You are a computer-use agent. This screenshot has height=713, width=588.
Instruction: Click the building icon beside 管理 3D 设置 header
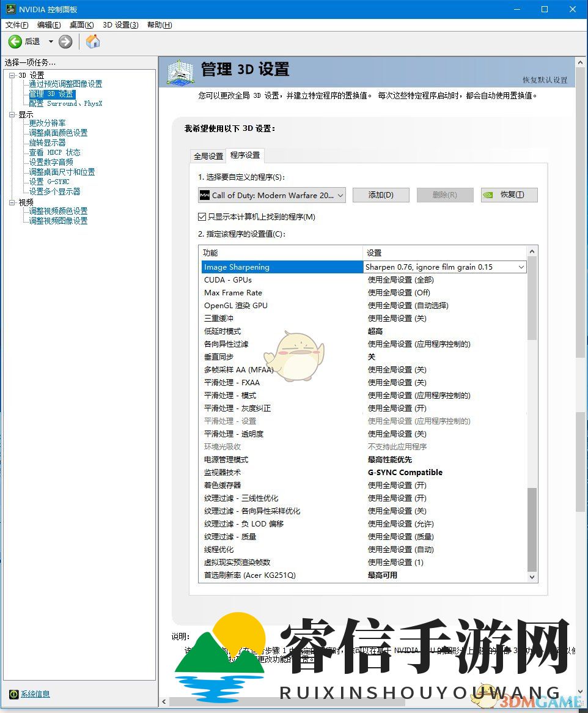coord(179,73)
